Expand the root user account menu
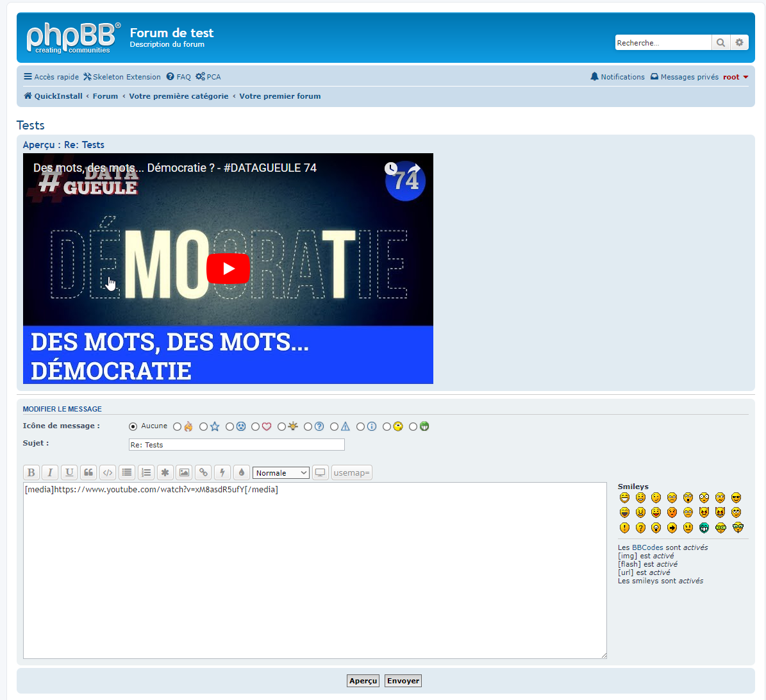Viewport: 766px width, 700px height. [x=735, y=77]
